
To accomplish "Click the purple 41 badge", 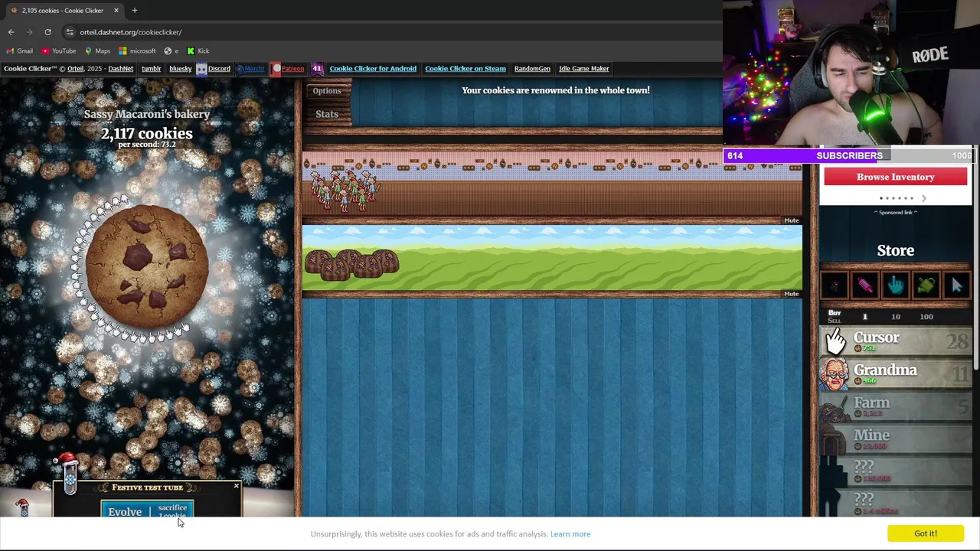I will [x=317, y=69].
